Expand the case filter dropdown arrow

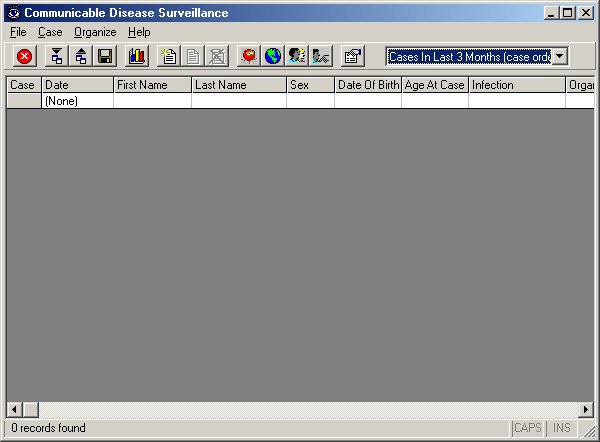(x=560, y=57)
